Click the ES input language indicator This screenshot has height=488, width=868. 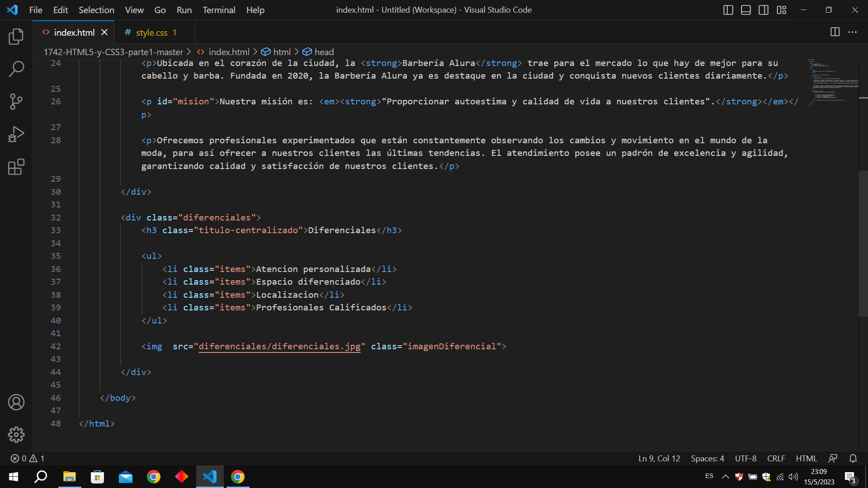pos(709,476)
